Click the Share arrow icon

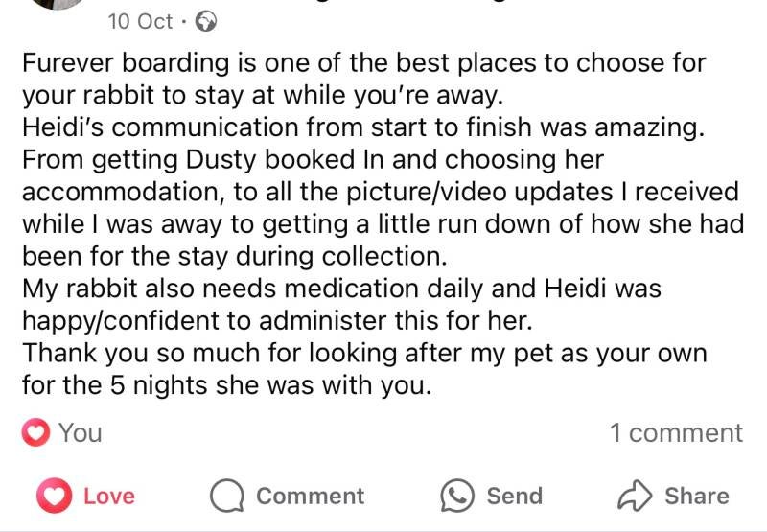(x=634, y=496)
